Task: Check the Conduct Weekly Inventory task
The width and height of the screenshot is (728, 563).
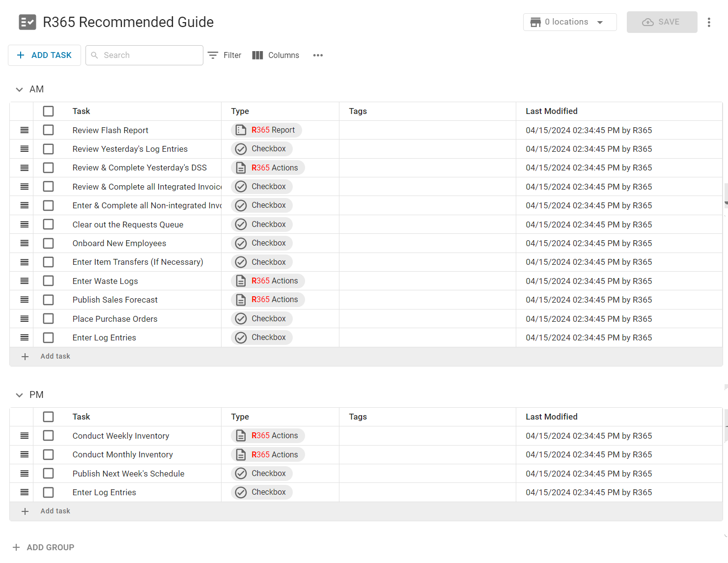Action: coord(48,436)
